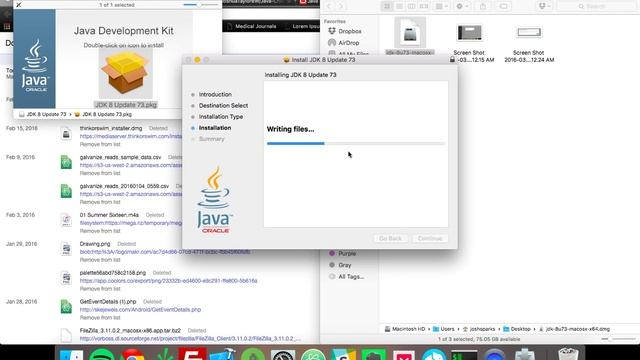The image size is (640, 360).
Task: Open the thinkorswim mediaserver download link
Action: 131,136
